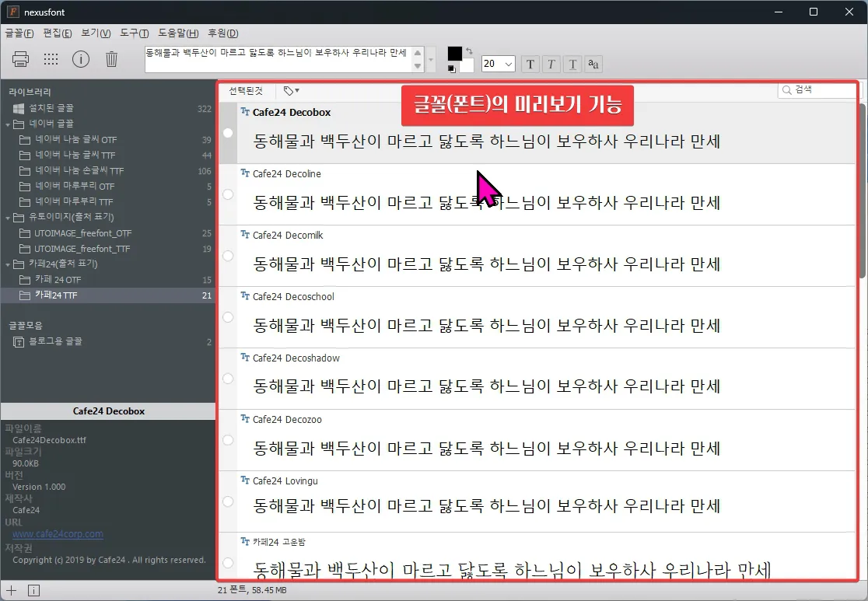868x601 pixels.
Task: Click status text '21 폰트, 58.45 MB'
Action: click(x=252, y=590)
